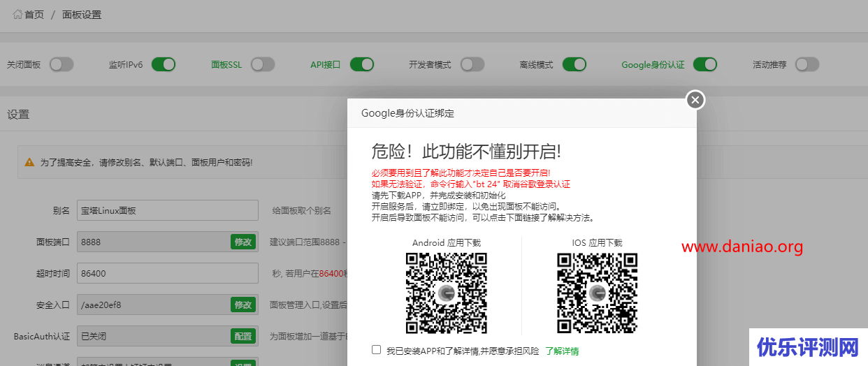Click the Android 应用下载 QR code
This screenshot has width=868, height=366.
coord(447,293)
